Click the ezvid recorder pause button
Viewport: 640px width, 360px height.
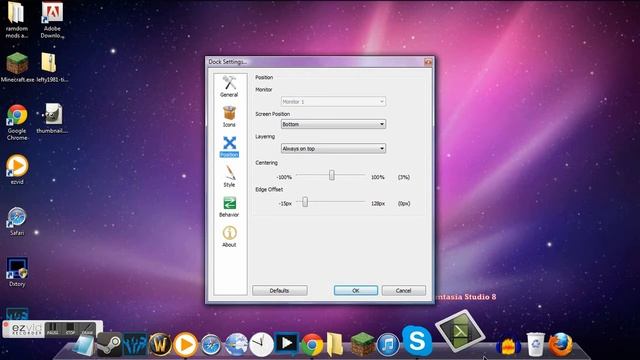pos(52,329)
